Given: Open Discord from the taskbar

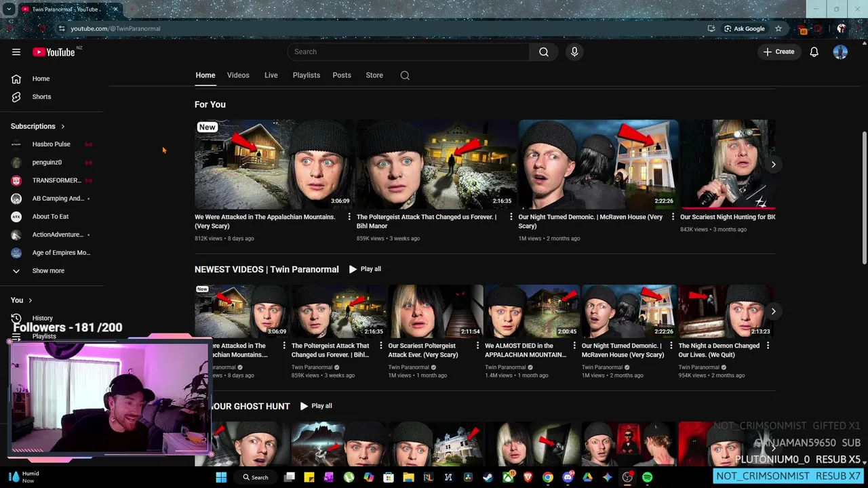Looking at the screenshot, I should coord(568,477).
